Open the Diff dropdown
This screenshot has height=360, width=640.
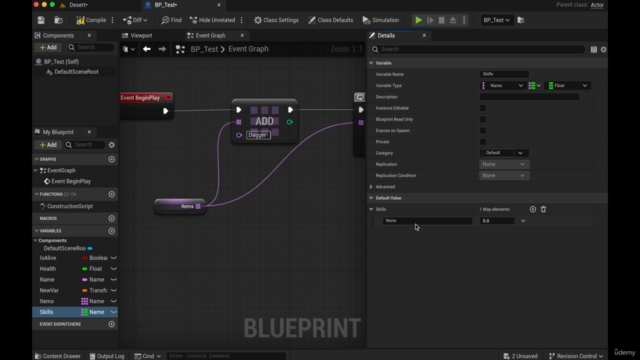click(x=135, y=20)
